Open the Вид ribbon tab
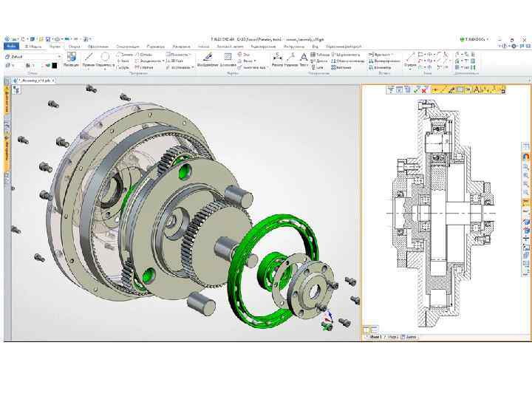The image size is (532, 399). tap(316, 46)
